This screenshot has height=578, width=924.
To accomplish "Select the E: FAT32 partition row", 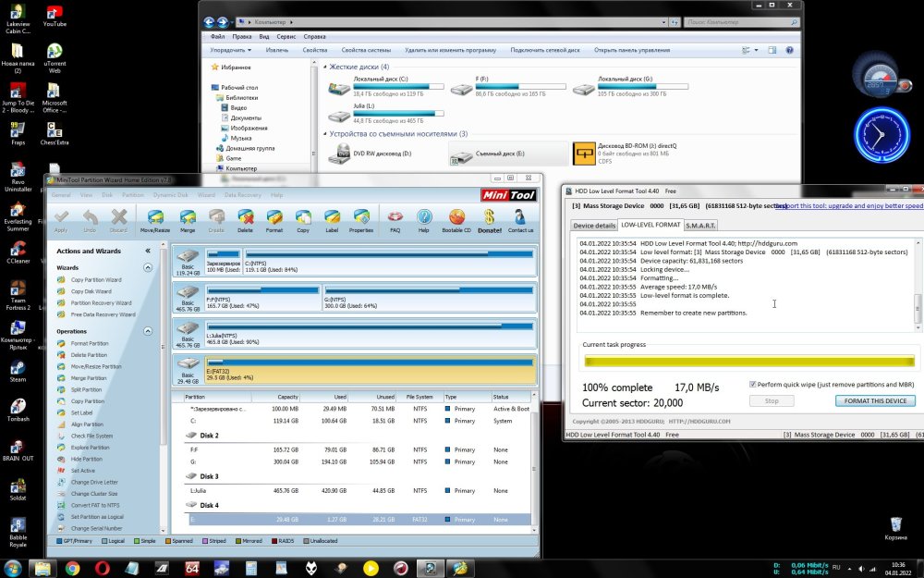I will 351,520.
